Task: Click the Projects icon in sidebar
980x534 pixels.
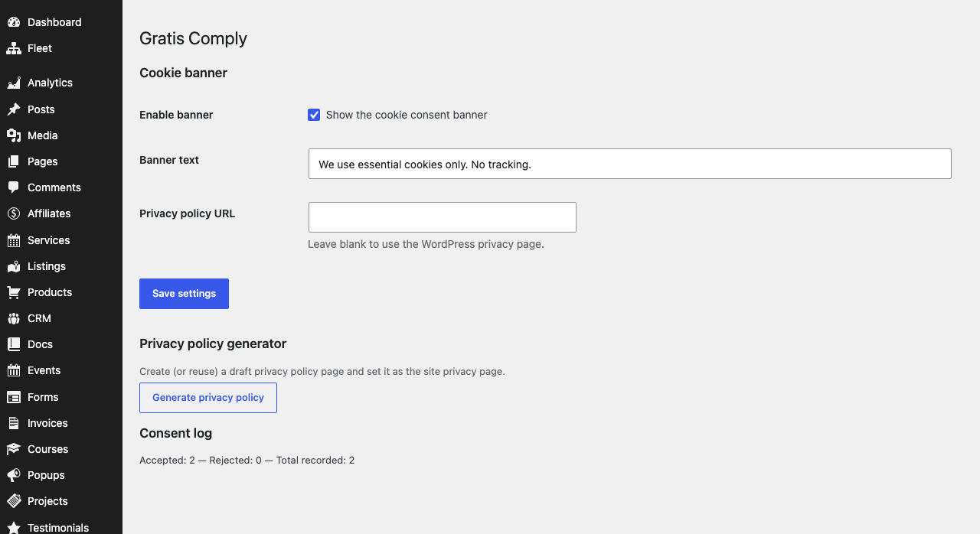Action: tap(14, 501)
